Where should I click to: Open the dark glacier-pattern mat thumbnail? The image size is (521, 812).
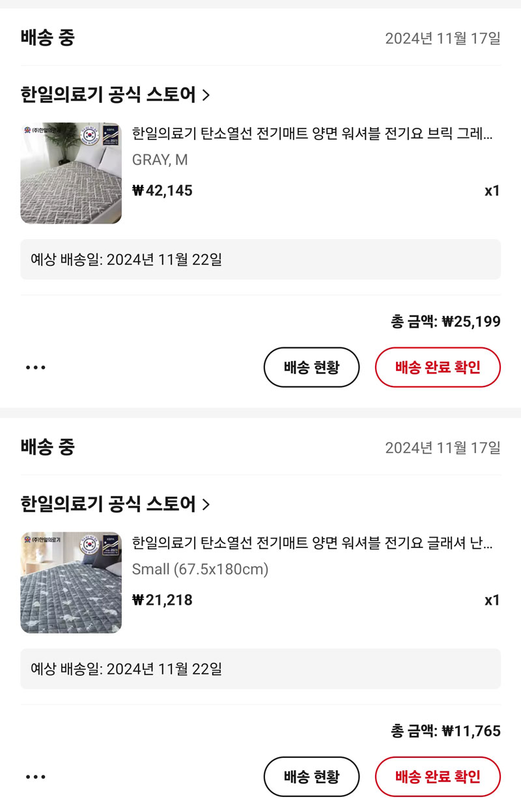coord(71,582)
